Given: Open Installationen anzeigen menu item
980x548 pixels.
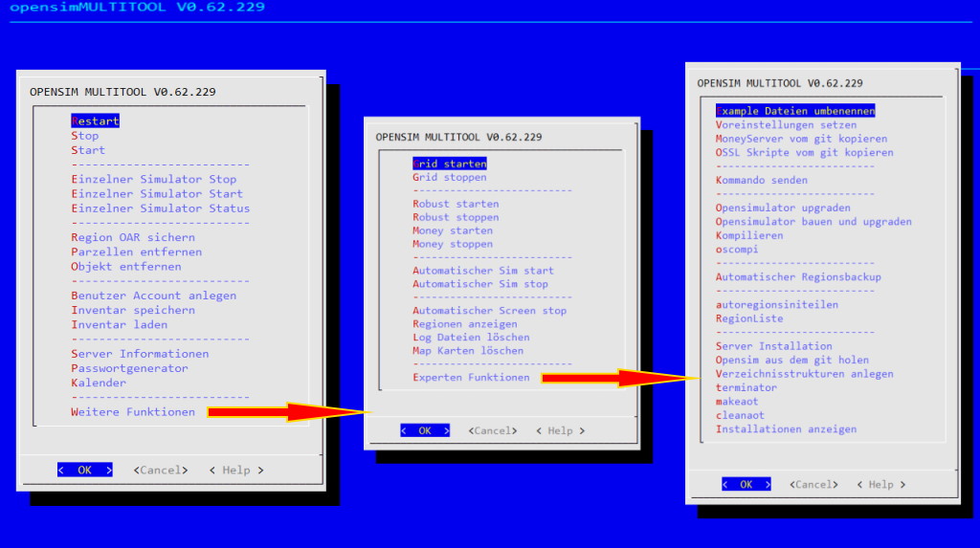Looking at the screenshot, I should [x=786, y=429].
